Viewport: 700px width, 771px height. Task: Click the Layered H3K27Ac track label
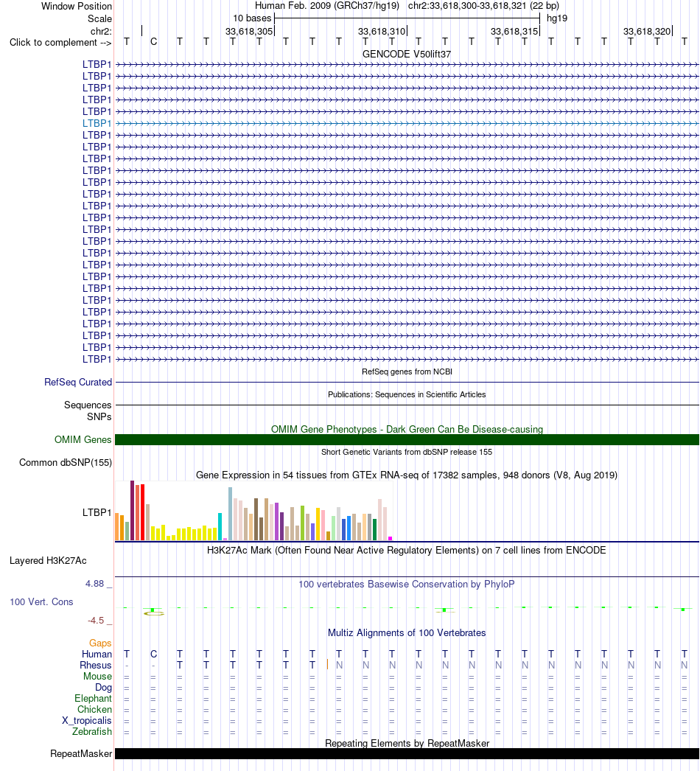pos(48,560)
